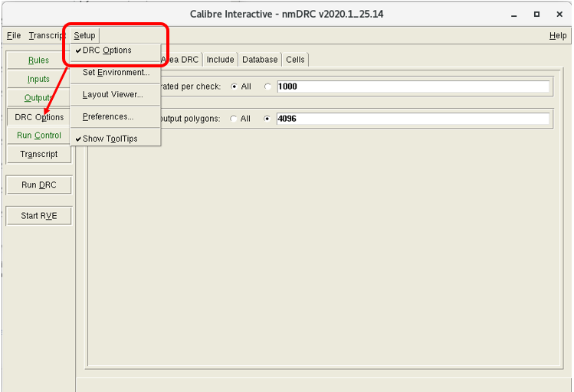
Task: Click the 4096 polygon vertices field
Action: (x=413, y=119)
